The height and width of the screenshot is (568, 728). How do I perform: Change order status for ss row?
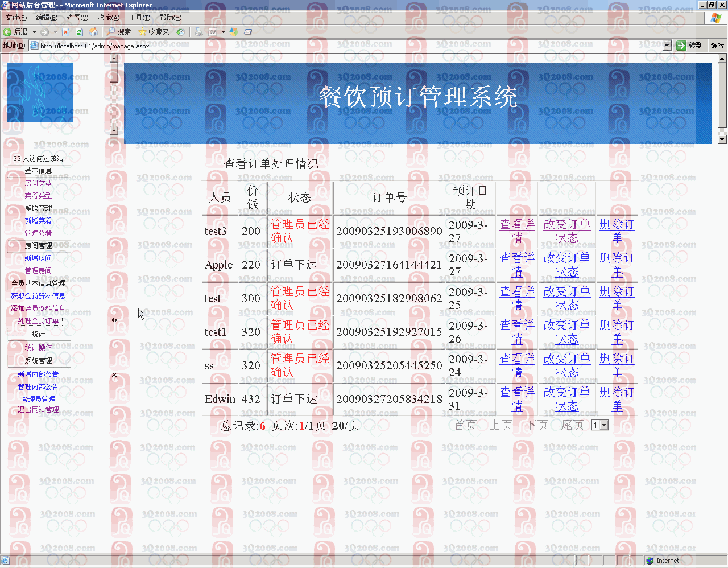567,365
